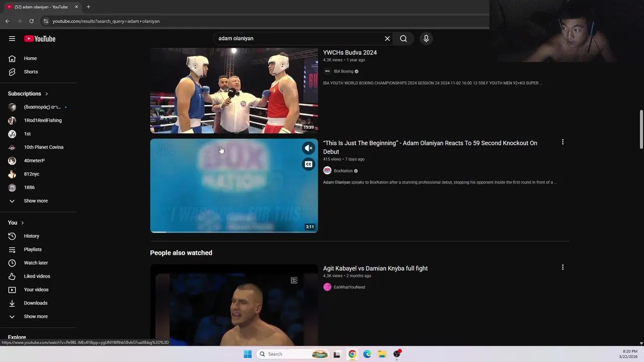This screenshot has width=644, height=362.
Task: Open Chrome from the taskbar
Action: click(x=352, y=354)
